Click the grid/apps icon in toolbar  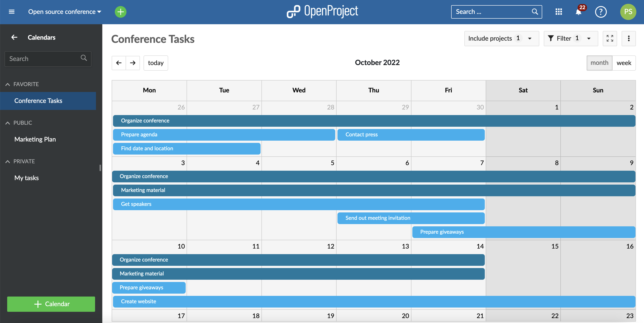(558, 11)
